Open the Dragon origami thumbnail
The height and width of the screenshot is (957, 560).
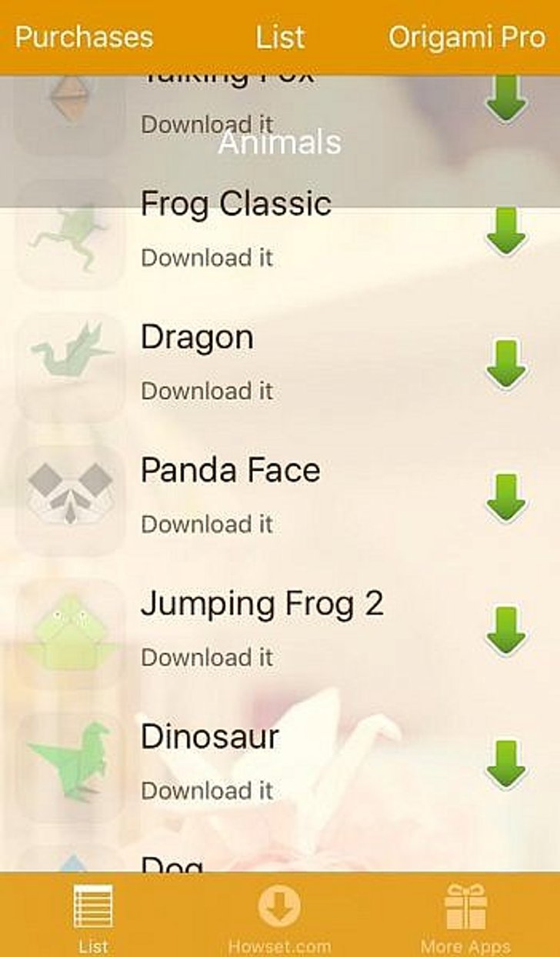click(x=70, y=366)
